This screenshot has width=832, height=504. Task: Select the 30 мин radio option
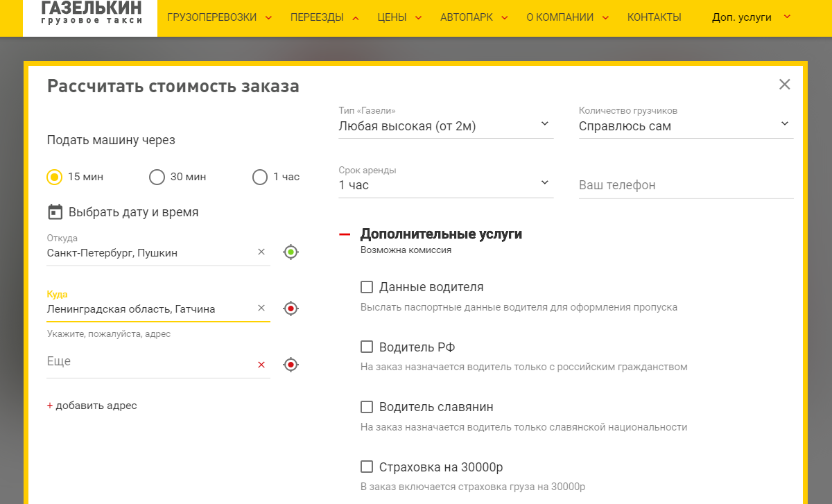coord(157,177)
